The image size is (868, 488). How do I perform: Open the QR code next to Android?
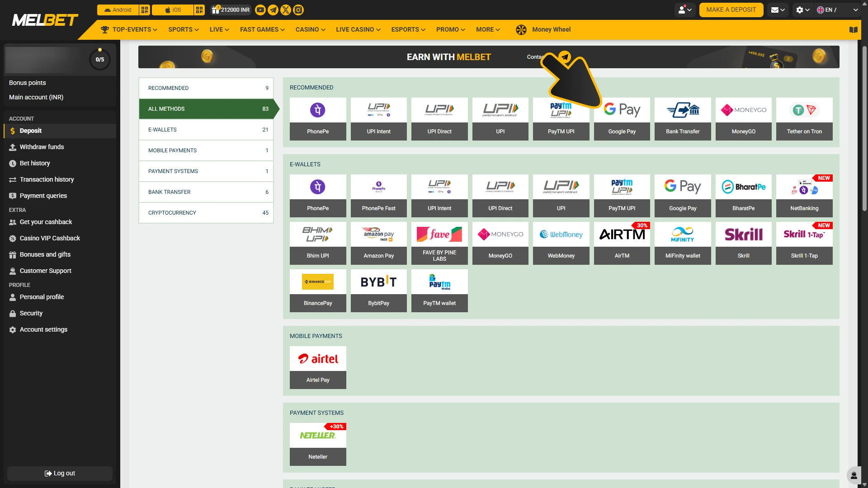point(145,10)
